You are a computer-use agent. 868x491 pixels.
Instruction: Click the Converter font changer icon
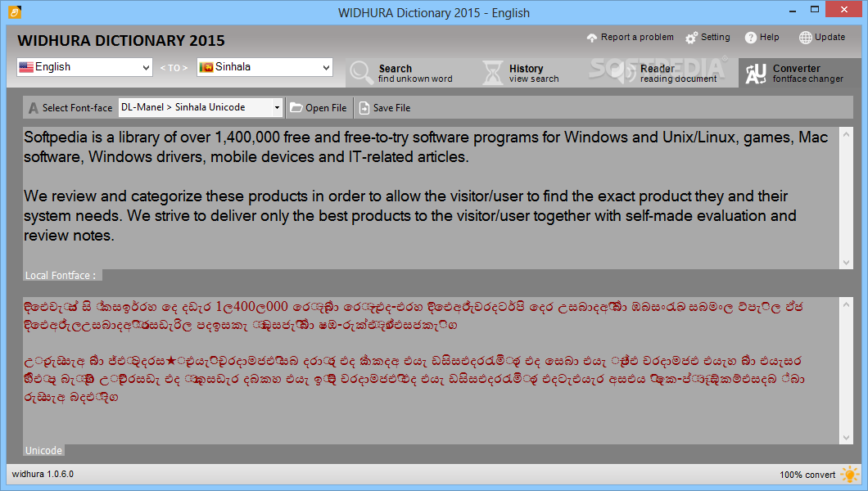coord(756,74)
